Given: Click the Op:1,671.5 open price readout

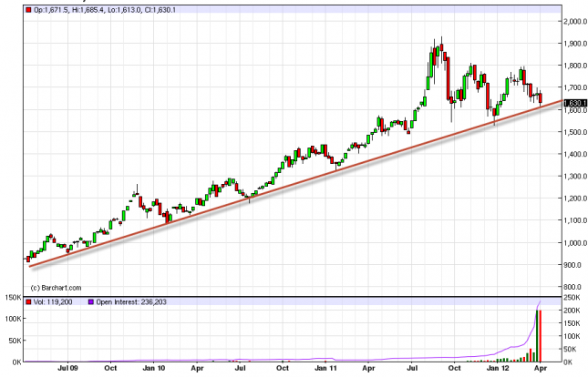Looking at the screenshot, I should pos(51,10).
